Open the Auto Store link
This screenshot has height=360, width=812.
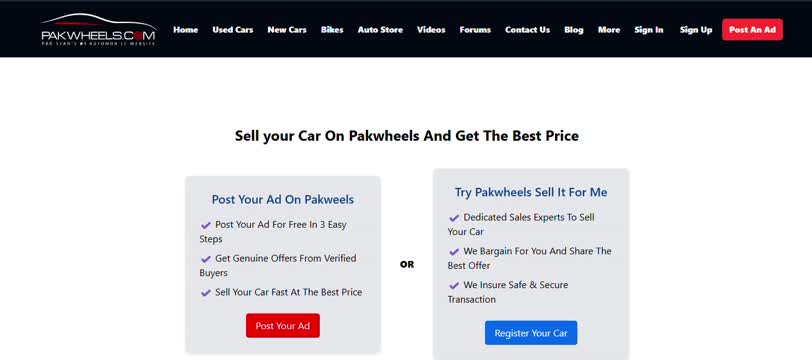[x=380, y=30]
